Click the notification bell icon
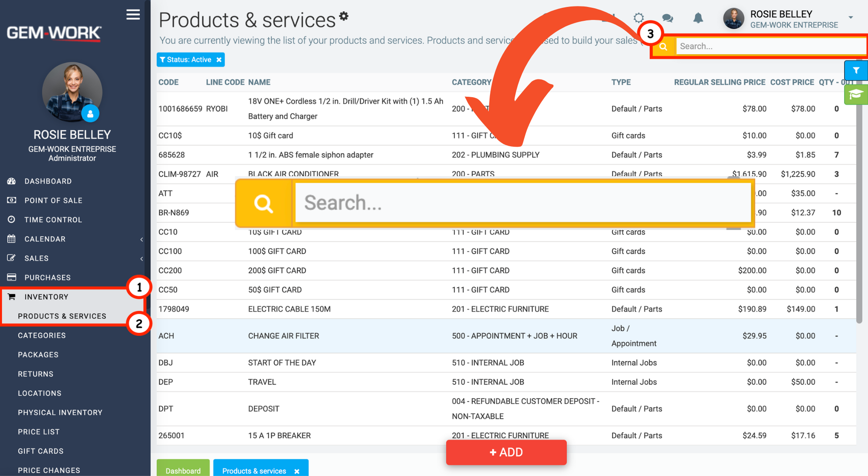This screenshot has height=476, width=868. coord(698,18)
